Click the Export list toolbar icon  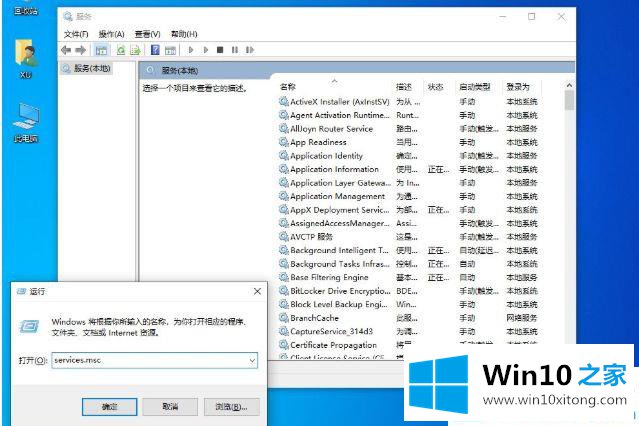135,50
